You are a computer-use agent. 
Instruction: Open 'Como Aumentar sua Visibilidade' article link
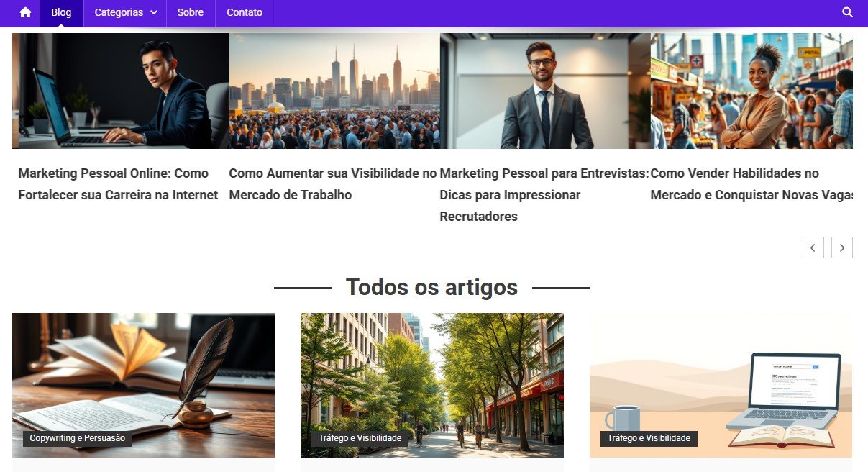(x=333, y=184)
